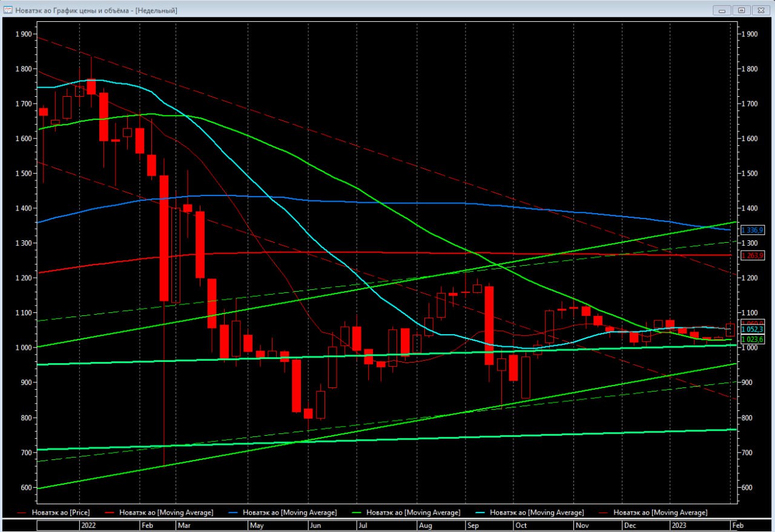Click the Mar label on time axis

[x=184, y=526]
